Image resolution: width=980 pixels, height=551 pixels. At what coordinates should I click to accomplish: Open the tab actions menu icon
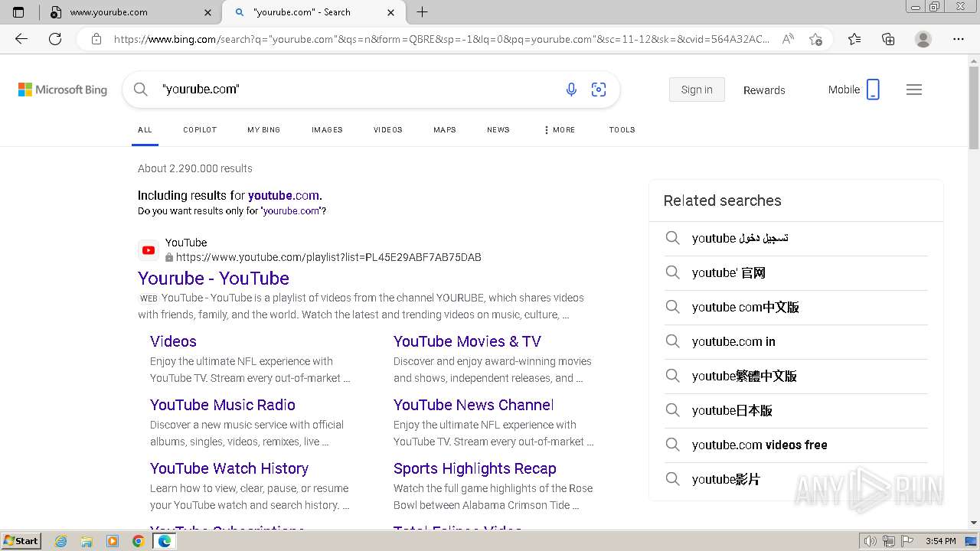click(x=18, y=12)
